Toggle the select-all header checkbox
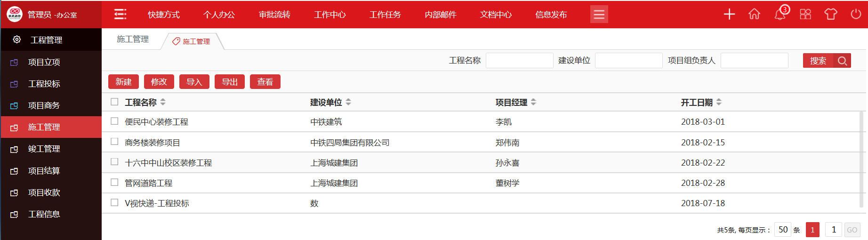 coord(114,102)
